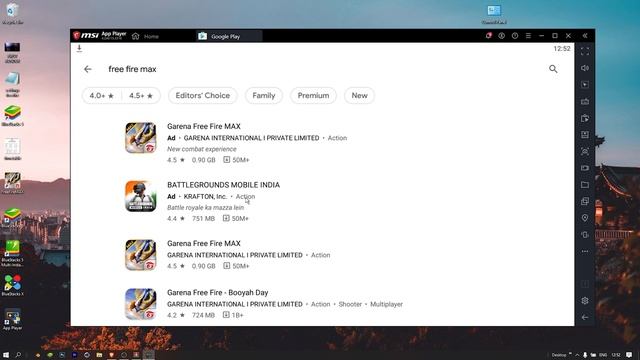The image size is (640, 360).
Task: Click the free fire max search field
Action: 322,69
